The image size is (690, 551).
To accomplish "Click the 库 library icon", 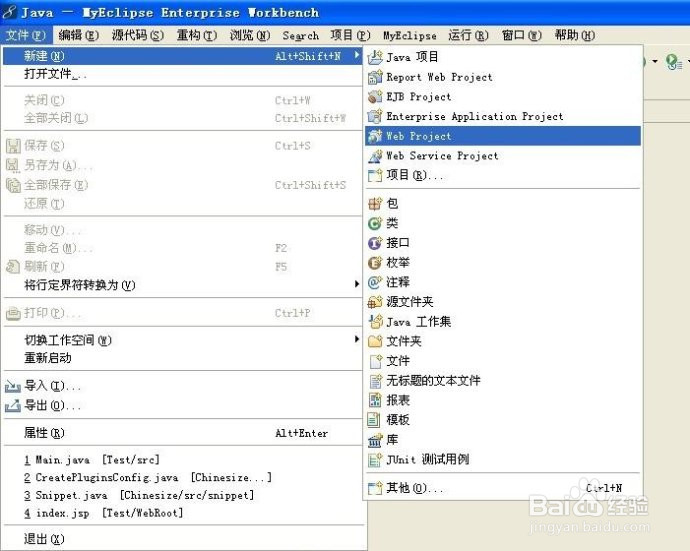I will point(375,440).
